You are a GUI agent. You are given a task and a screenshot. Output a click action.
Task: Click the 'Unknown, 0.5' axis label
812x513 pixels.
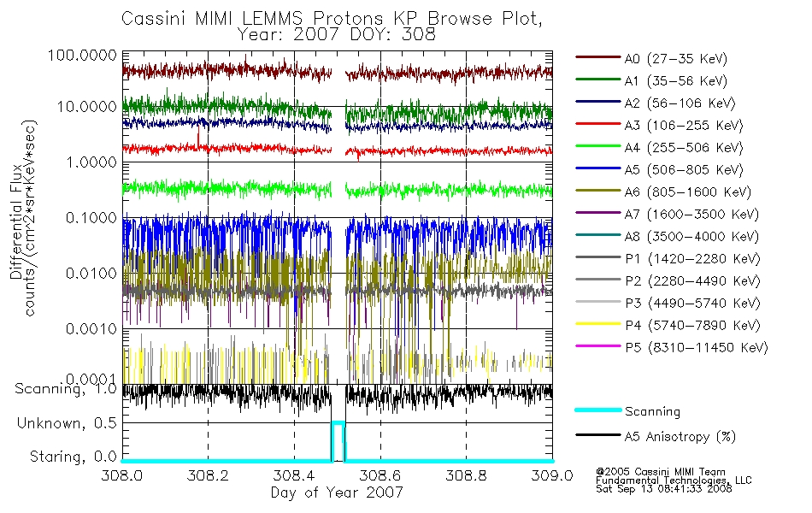(67, 423)
